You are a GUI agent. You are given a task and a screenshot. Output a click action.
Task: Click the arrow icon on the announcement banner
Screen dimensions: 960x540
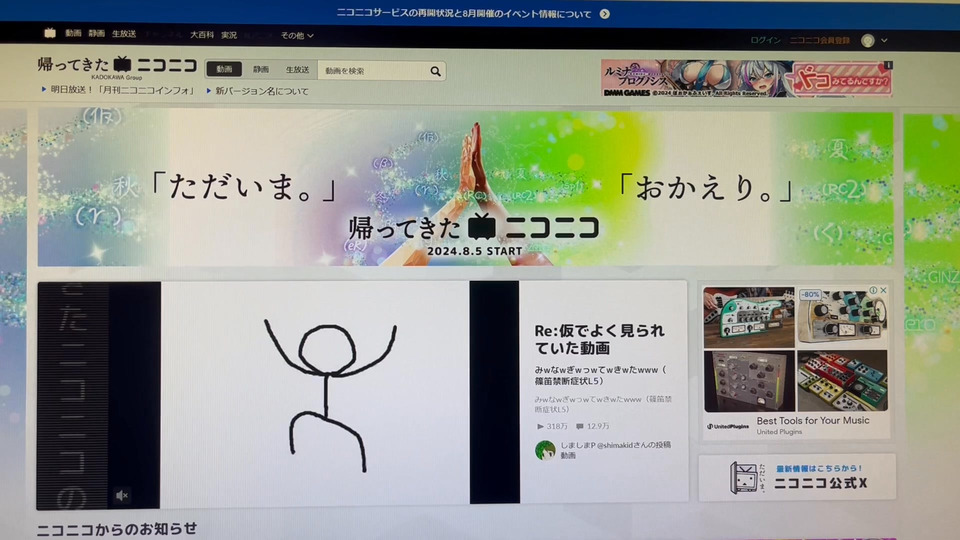(x=605, y=13)
